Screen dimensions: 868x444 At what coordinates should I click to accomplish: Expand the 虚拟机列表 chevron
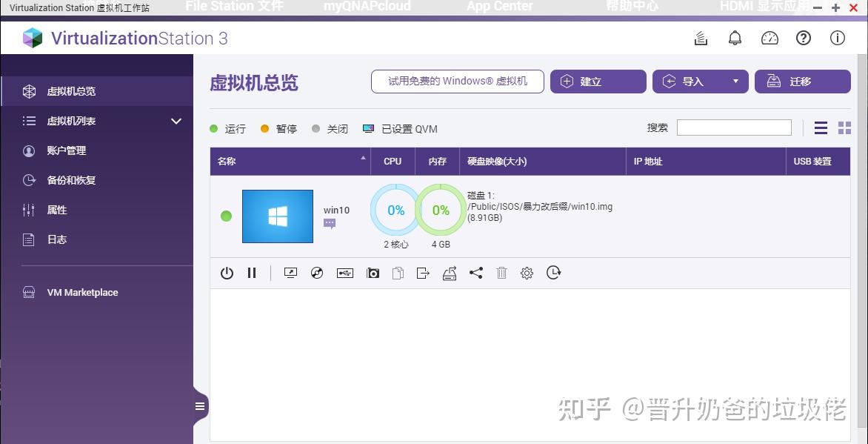[x=176, y=121]
